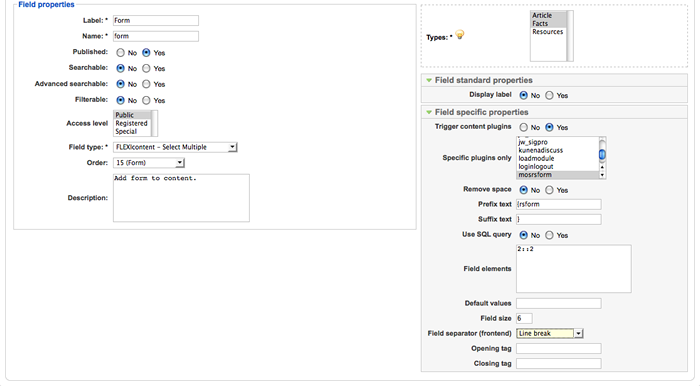Screen dimensions: 700x386
Task: Click the Name input field
Action: tap(156, 36)
